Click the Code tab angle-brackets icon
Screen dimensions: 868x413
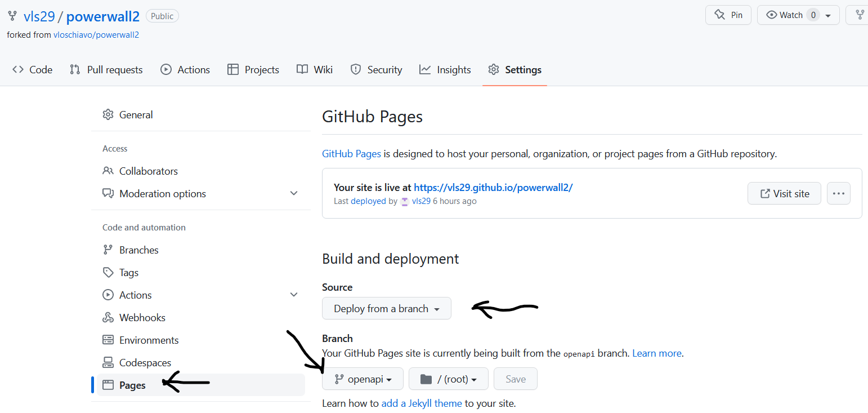(18, 69)
